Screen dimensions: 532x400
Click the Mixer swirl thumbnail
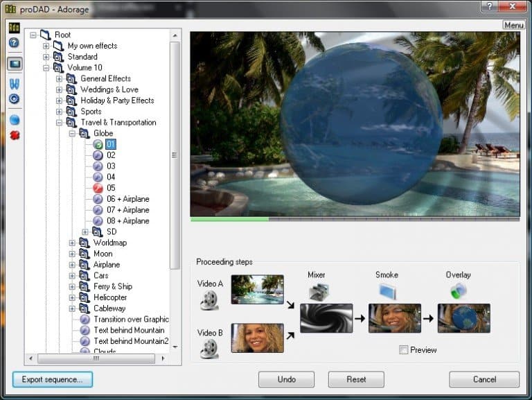click(x=326, y=318)
